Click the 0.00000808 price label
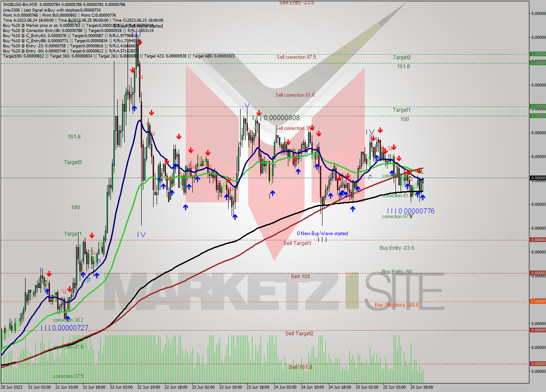546x392 pixels. click(x=282, y=118)
